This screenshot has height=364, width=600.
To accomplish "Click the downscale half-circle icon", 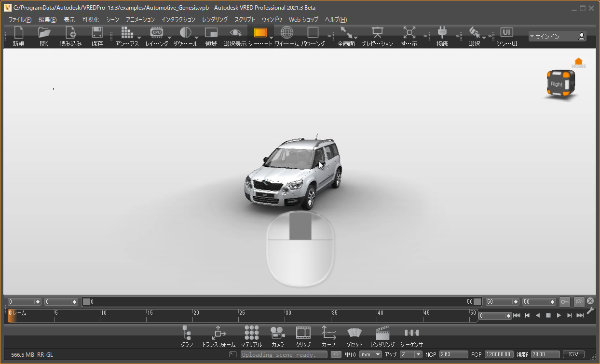I will (185, 32).
